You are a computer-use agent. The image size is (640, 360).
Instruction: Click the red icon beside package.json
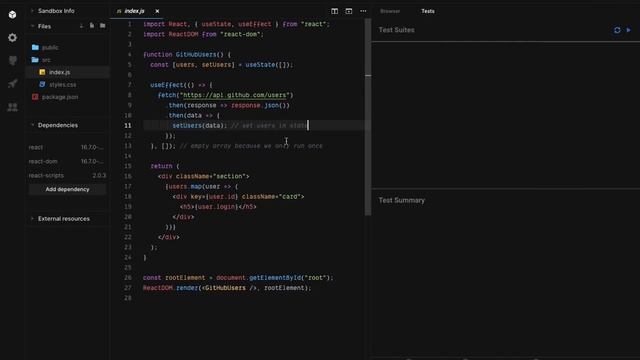(35, 97)
